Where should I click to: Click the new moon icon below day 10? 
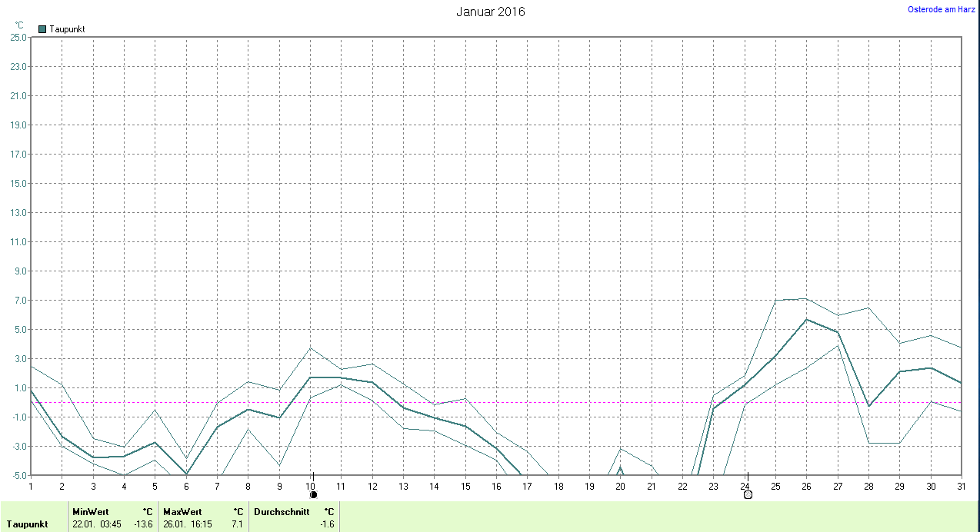pos(313,494)
